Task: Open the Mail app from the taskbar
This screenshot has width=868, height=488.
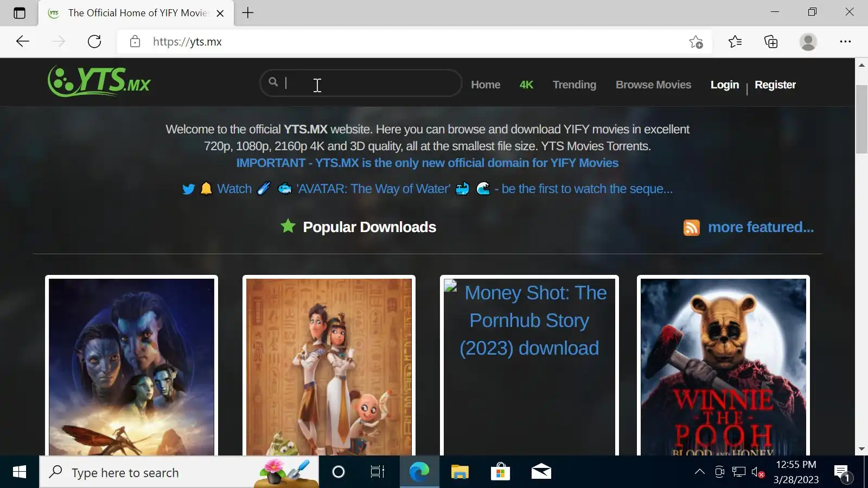Action: click(541, 472)
